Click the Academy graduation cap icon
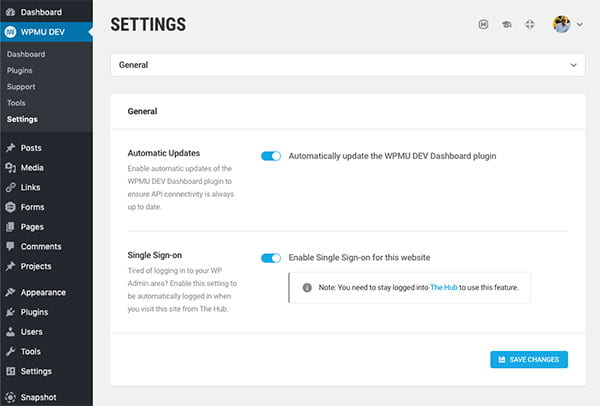Image resolution: width=600 pixels, height=406 pixels. [507, 24]
